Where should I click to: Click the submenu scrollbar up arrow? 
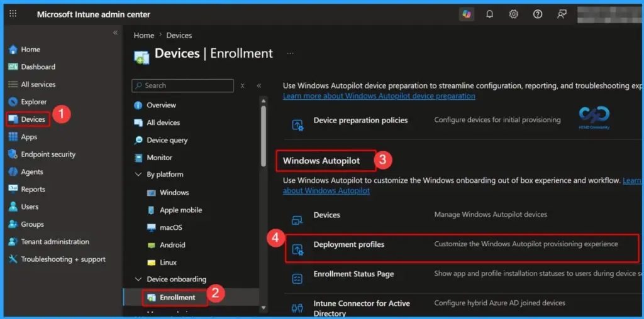coord(264,100)
